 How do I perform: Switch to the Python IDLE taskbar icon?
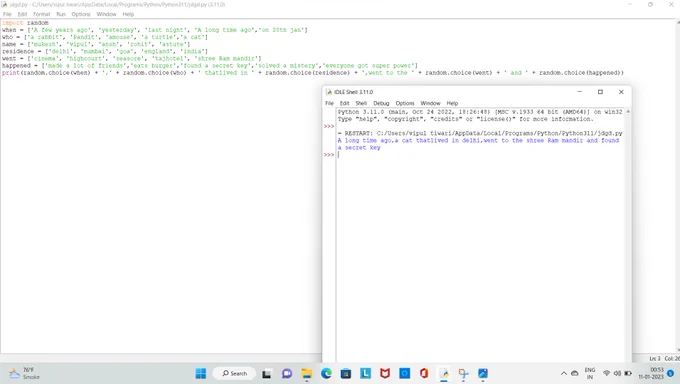pyautogui.click(x=444, y=374)
